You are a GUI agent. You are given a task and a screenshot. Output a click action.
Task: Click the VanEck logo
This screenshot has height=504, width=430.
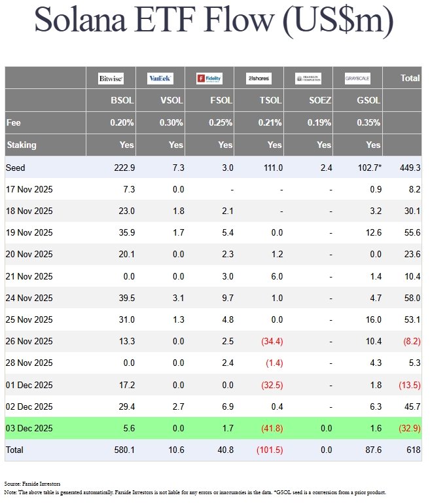(160, 79)
